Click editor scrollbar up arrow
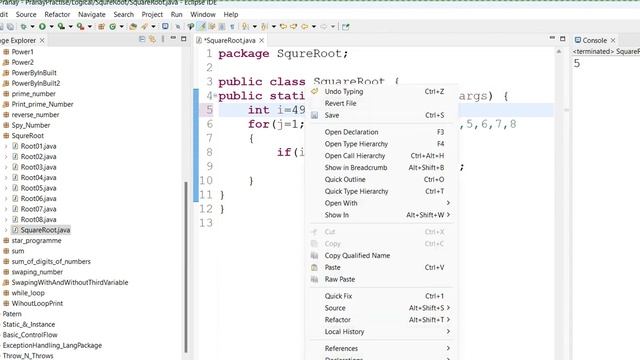 click(559, 51)
